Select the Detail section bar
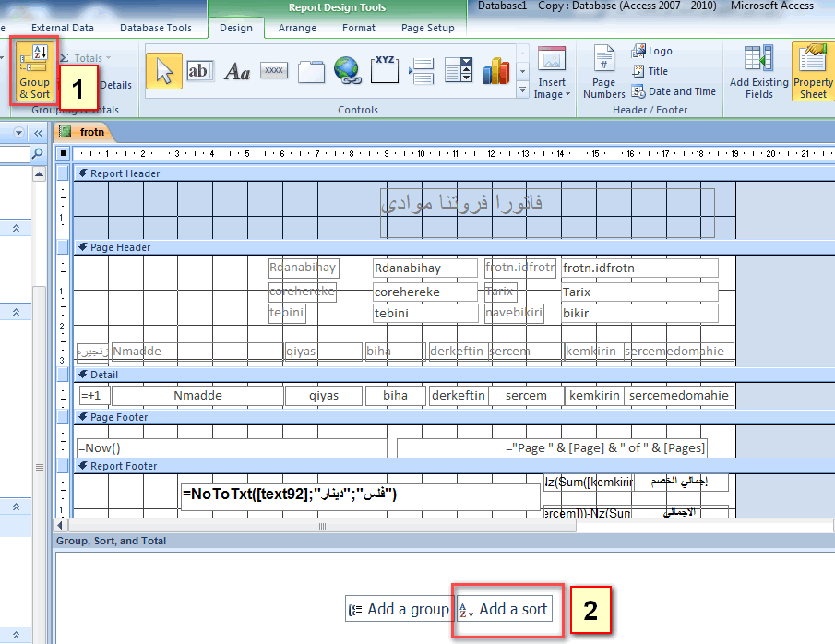The image size is (835, 644). 454,375
